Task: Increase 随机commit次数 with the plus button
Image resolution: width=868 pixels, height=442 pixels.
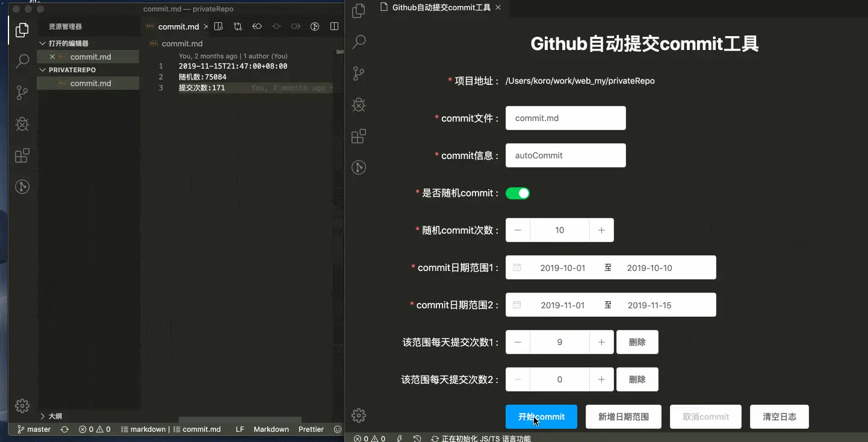Action: [601, 230]
